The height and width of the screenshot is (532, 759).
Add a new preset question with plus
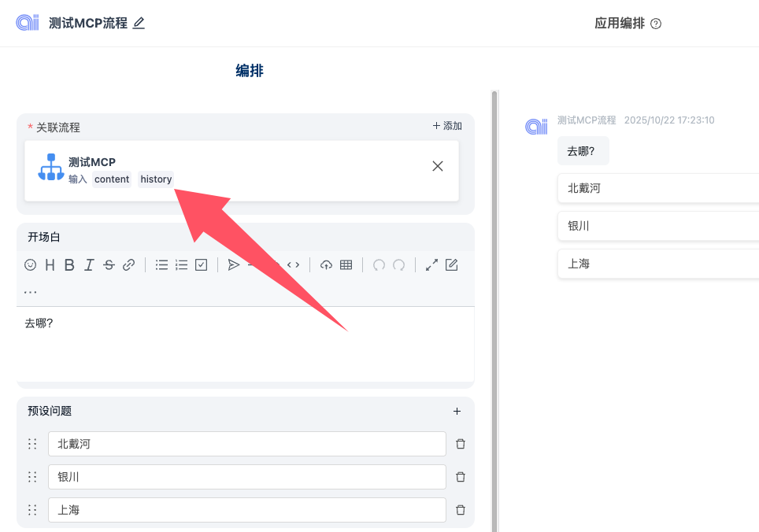[457, 411]
